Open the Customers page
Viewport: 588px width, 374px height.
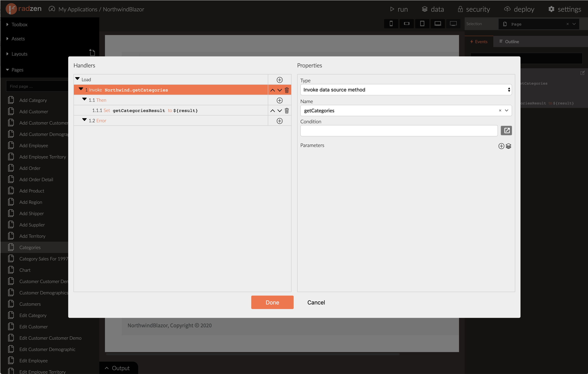[x=30, y=304]
